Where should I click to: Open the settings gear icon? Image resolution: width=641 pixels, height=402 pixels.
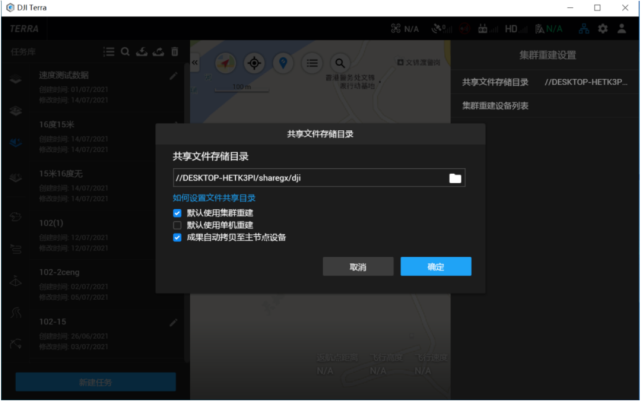[x=603, y=29]
